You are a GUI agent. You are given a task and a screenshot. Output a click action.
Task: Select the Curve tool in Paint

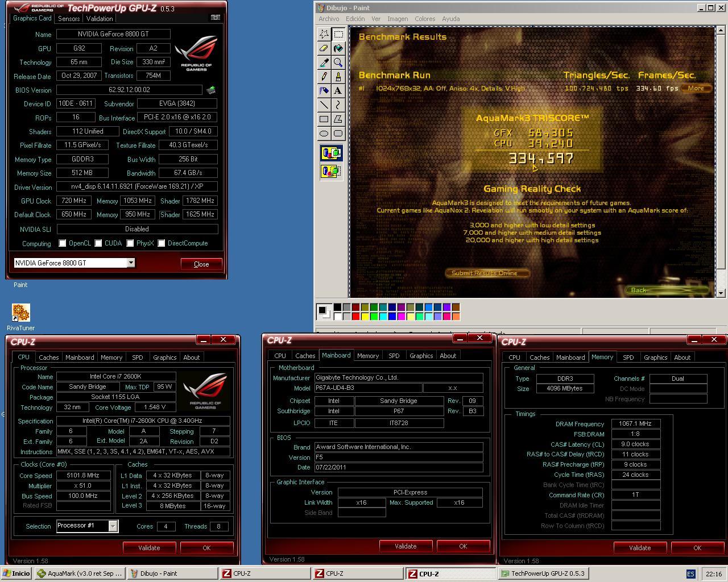pos(338,105)
